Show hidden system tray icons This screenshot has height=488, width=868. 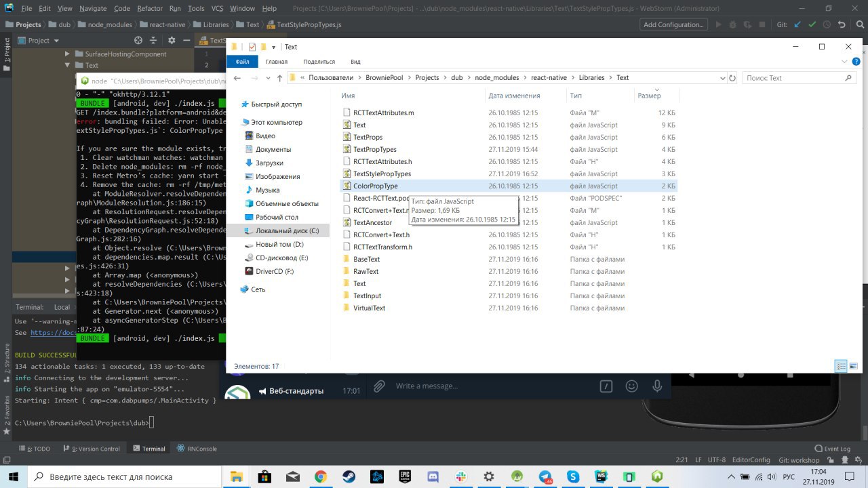pyautogui.click(x=730, y=476)
